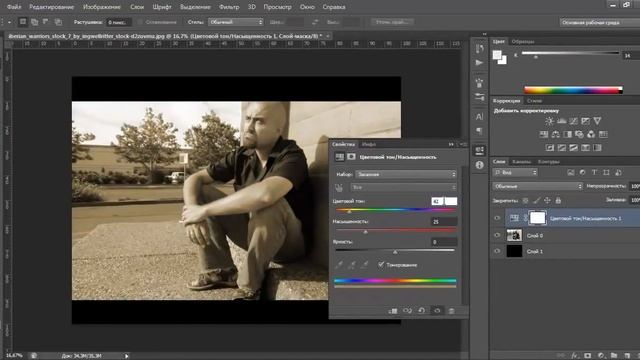Open the Info panel icon in dock
640x360 pixels.
tap(480, 165)
